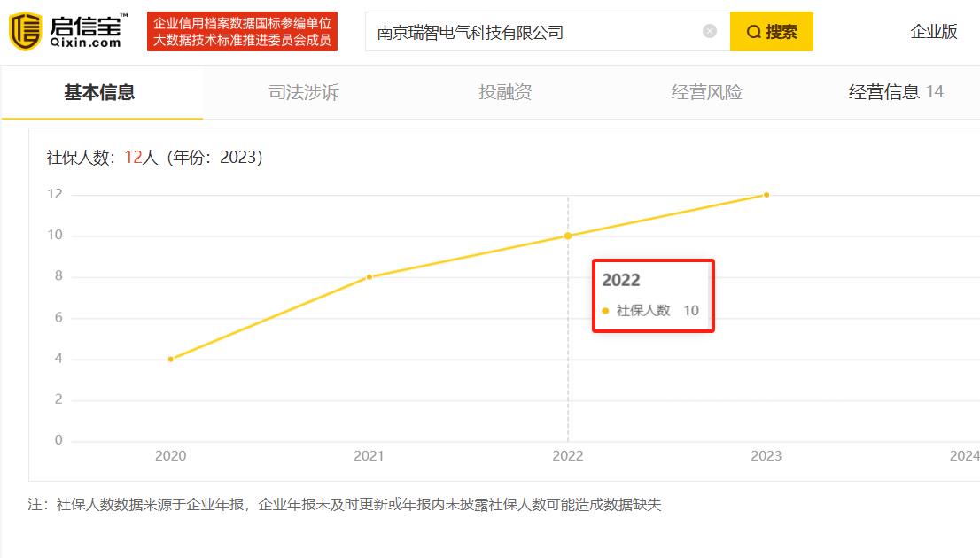Click the 2023 data point on the chart line
Image resolution: width=980 pixels, height=558 pixels.
click(x=766, y=193)
